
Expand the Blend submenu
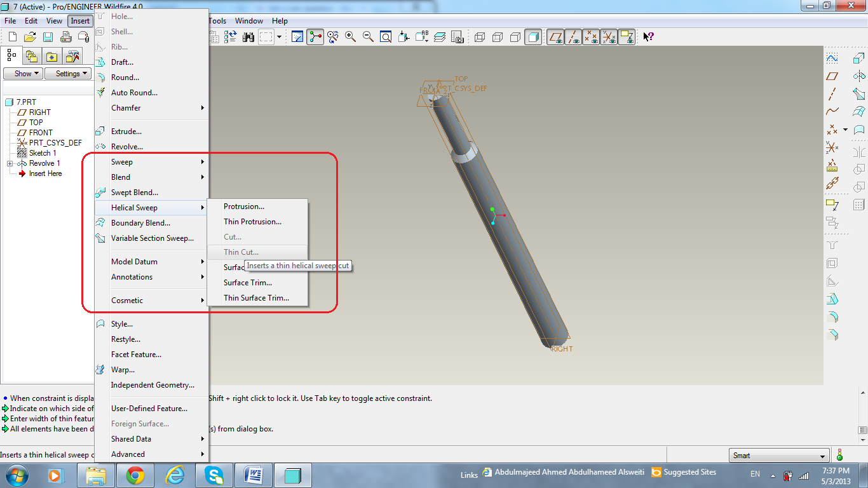coord(151,177)
